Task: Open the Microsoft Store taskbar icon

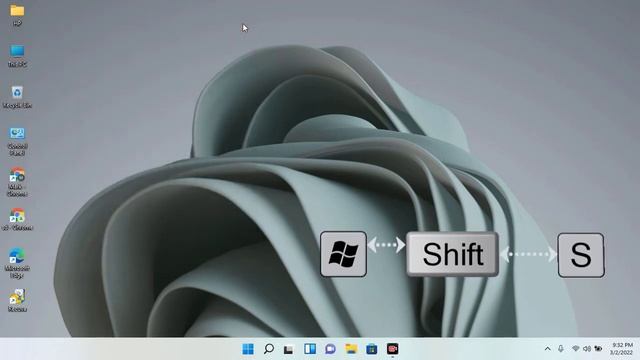Action: pyautogui.click(x=372, y=349)
